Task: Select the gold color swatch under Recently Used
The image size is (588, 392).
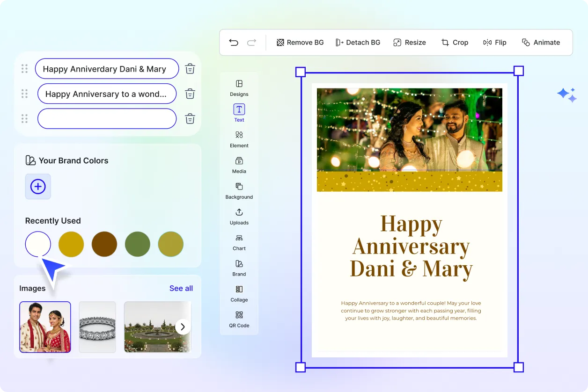Action: click(71, 244)
